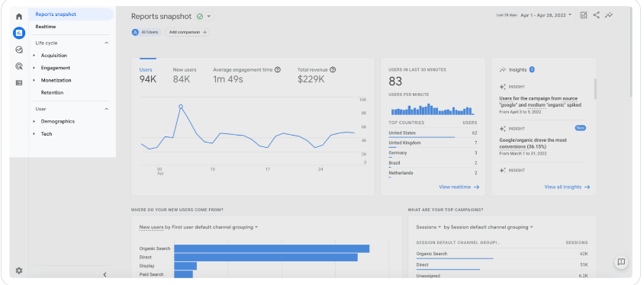
Task: Open the feedback icon at bottom right
Action: (621, 262)
